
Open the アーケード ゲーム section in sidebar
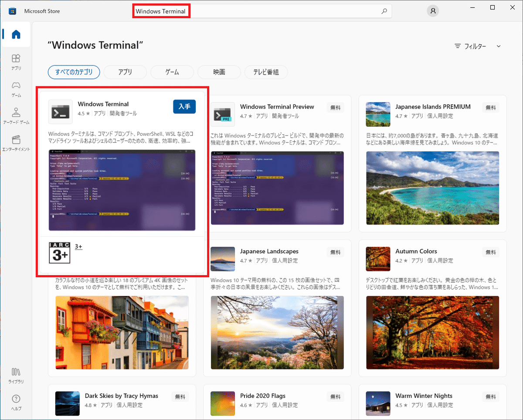coord(16,116)
